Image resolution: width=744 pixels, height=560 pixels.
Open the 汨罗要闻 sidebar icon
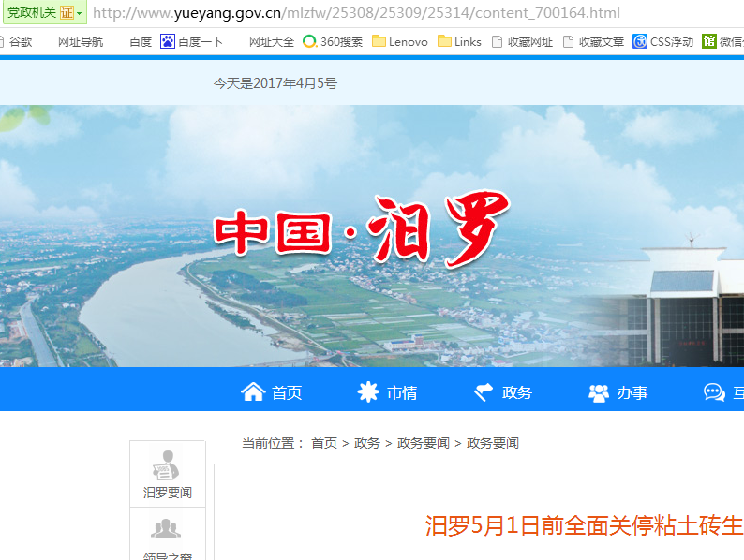pos(167,466)
